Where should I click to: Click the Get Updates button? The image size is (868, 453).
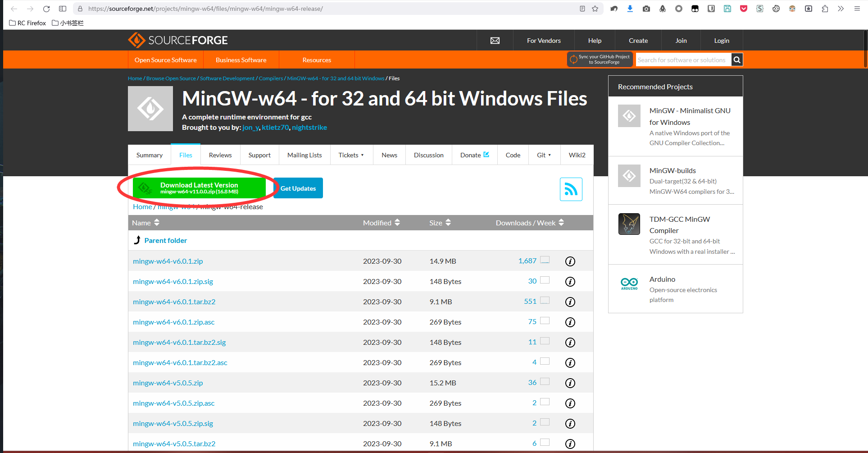(298, 188)
